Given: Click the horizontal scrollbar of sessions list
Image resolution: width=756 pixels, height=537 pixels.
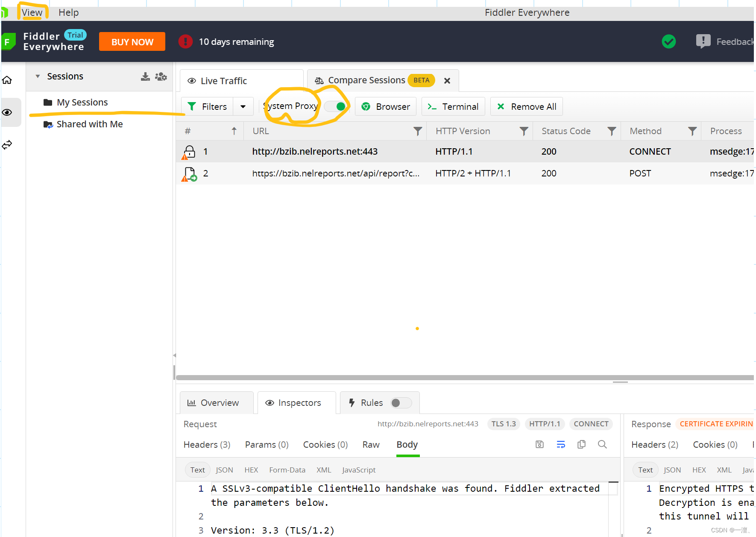Looking at the screenshot, I should (x=465, y=378).
